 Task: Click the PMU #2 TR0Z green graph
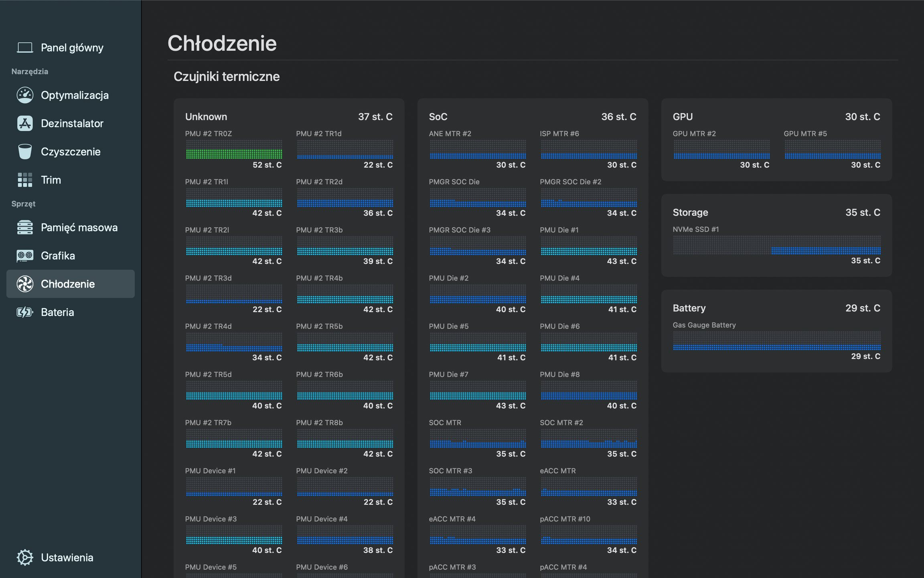[234, 149]
